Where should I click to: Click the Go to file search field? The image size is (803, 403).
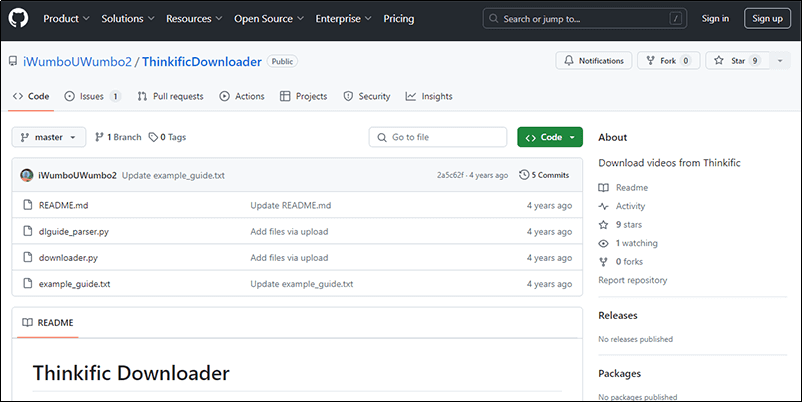click(436, 137)
